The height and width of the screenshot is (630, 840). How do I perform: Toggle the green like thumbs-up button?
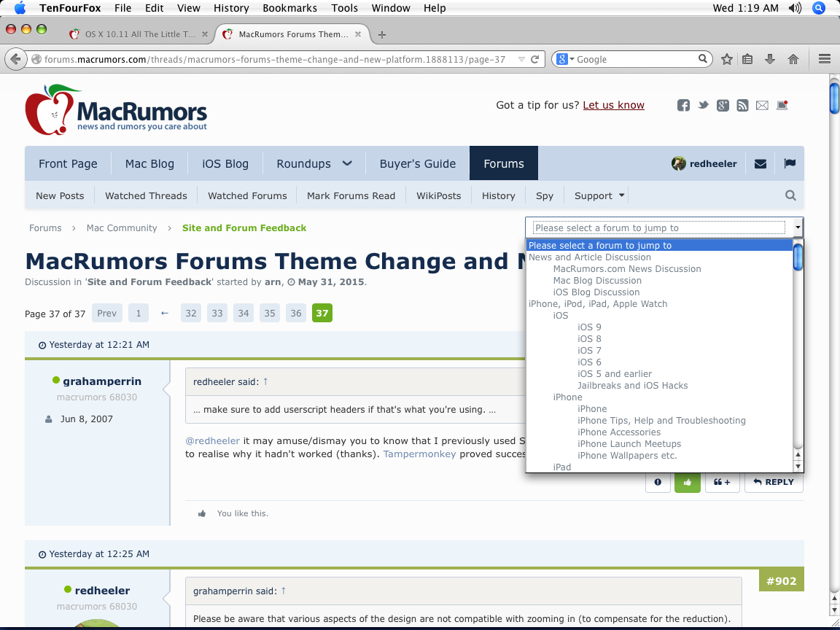688,482
